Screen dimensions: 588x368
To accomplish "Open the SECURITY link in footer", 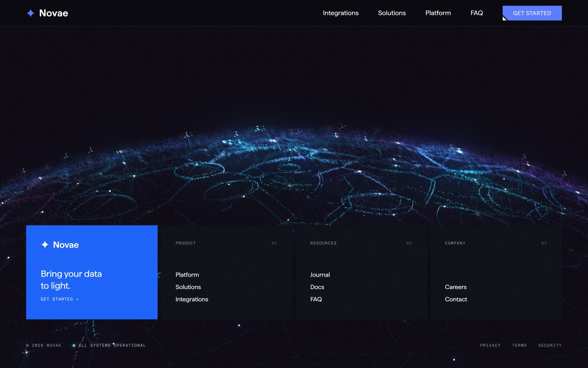I will [x=550, y=345].
